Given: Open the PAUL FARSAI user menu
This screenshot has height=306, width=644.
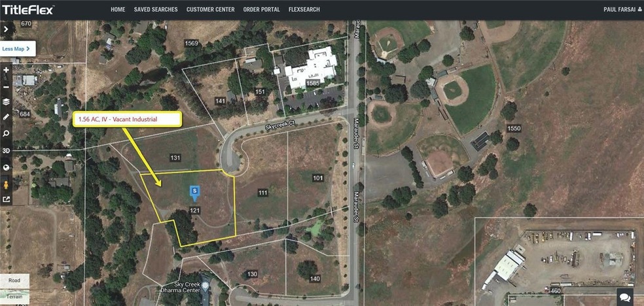Looking at the screenshot, I should click(622, 9).
